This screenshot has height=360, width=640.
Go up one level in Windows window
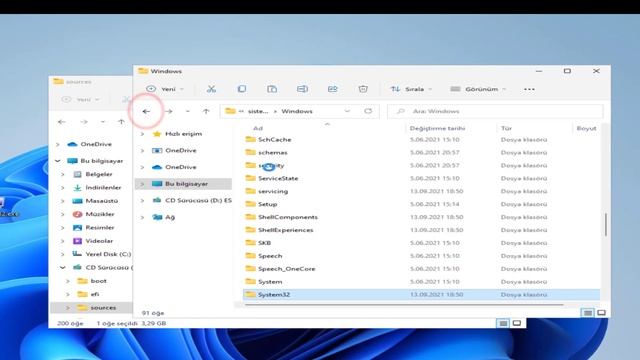(x=206, y=111)
